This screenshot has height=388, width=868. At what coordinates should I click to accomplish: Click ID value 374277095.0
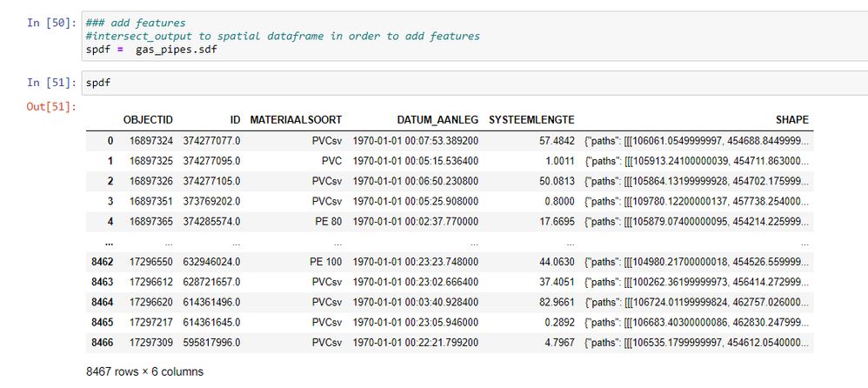pos(212,161)
